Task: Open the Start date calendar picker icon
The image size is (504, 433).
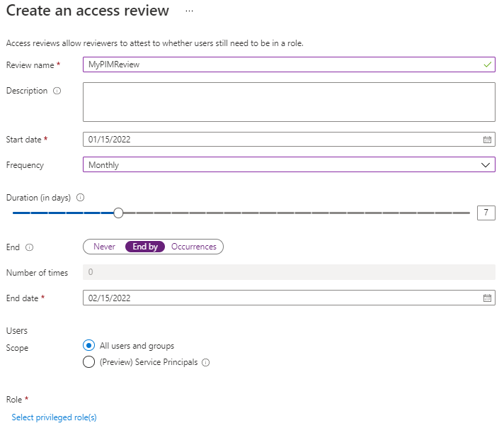Action: [487, 140]
